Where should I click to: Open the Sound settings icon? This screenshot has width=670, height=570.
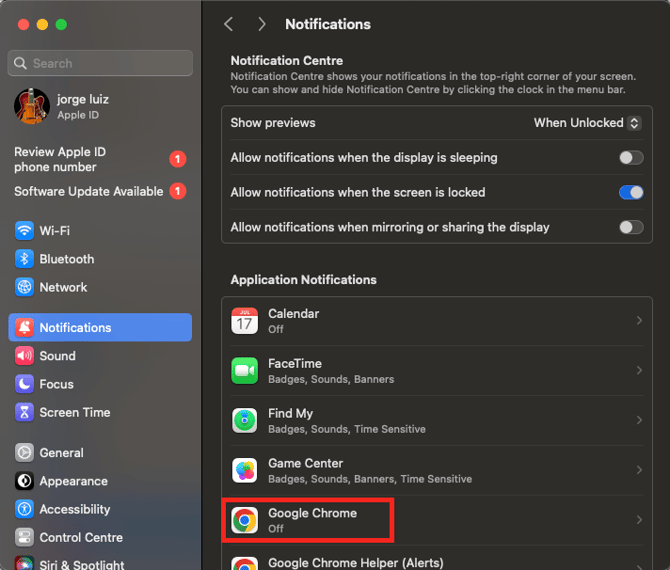(24, 356)
